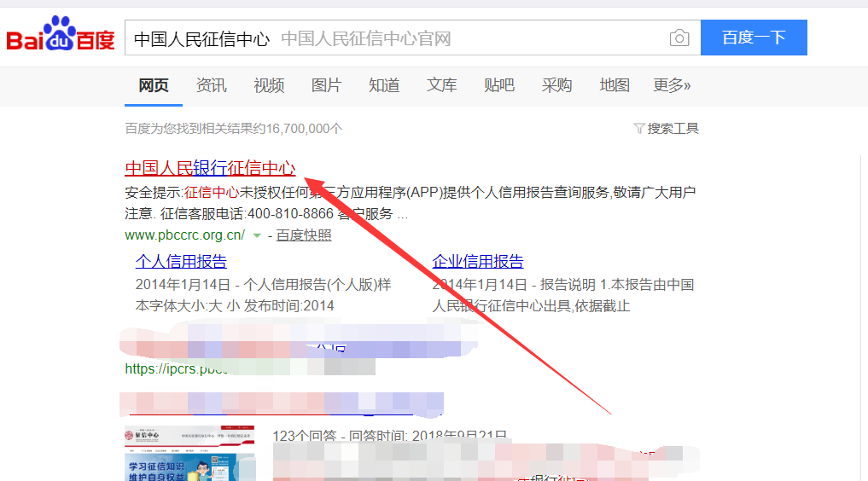Viewport: 868px width, 481px height.
Task: Expand the 更多» menu
Action: tap(672, 85)
